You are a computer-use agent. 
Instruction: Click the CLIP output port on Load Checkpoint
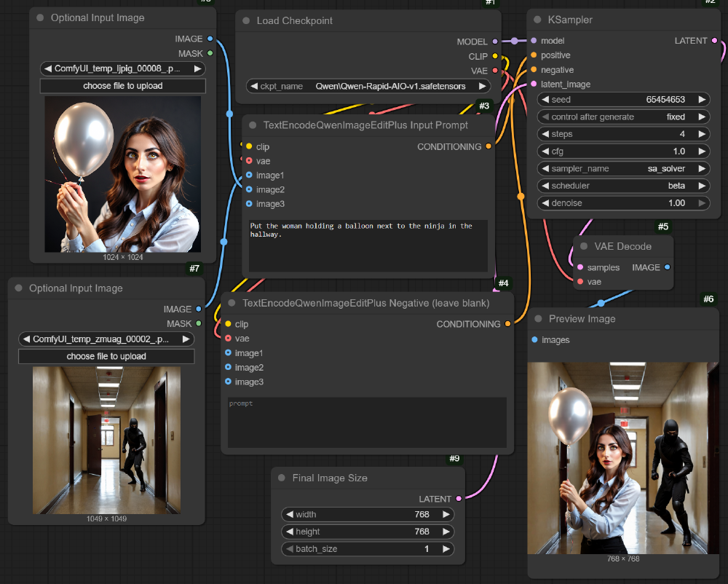tap(496, 56)
